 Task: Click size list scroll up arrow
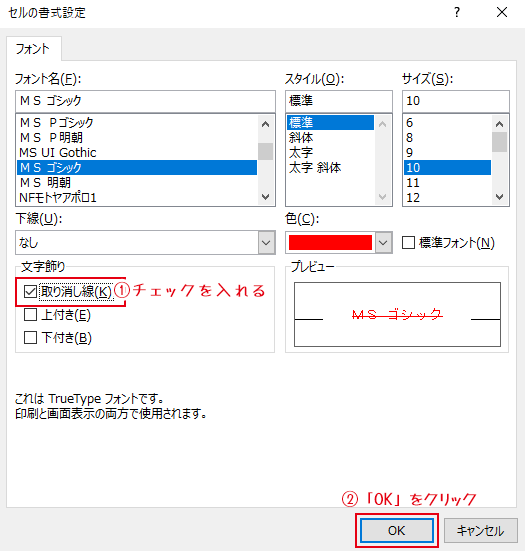(x=499, y=124)
